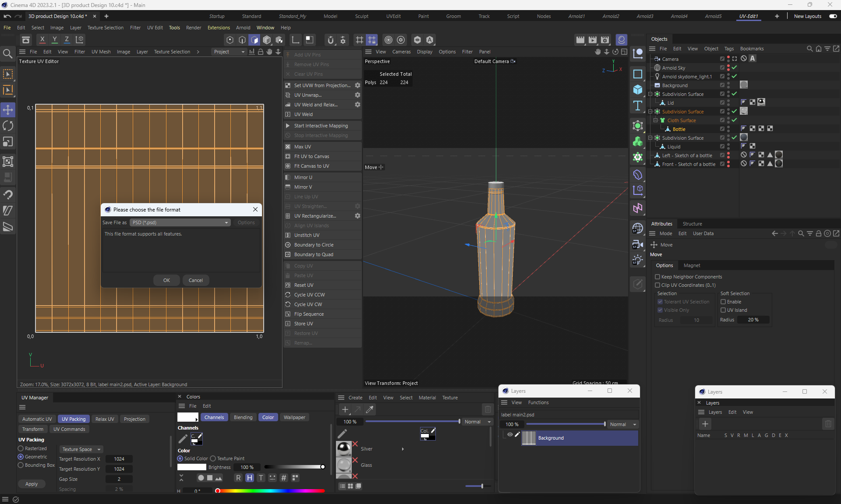Open the Save File as format dropdown

click(x=180, y=222)
